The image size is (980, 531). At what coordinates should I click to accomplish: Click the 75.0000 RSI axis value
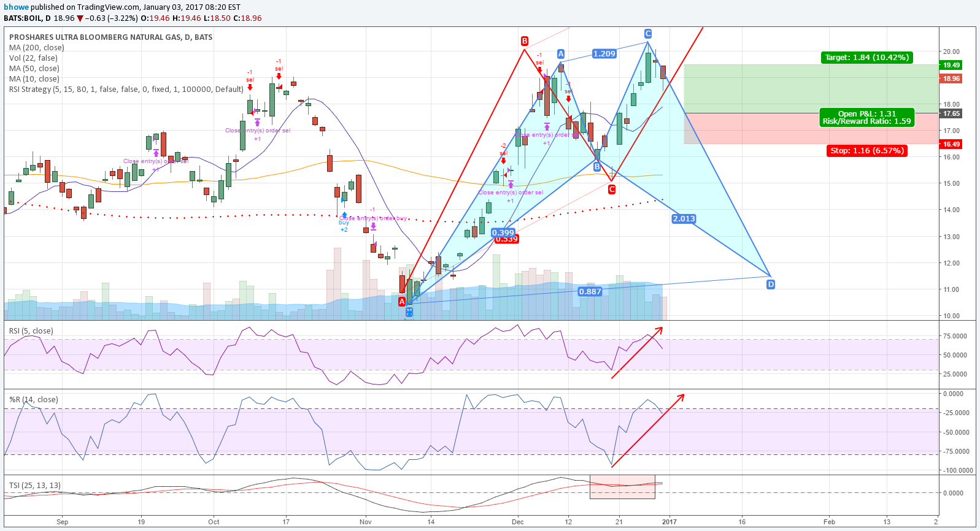click(x=955, y=337)
